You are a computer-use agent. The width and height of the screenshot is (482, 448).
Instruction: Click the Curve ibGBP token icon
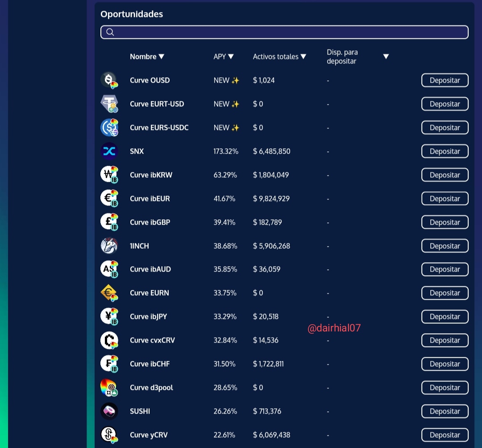(109, 222)
